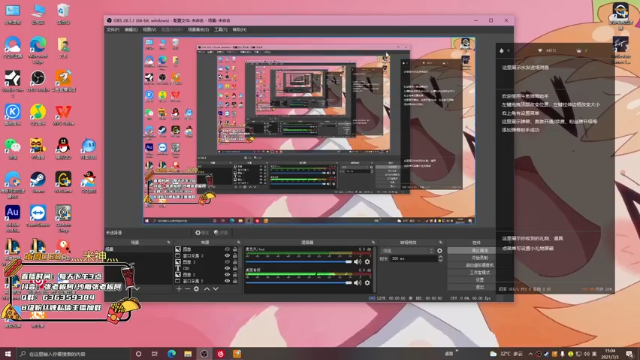Select the Recycle Bin desktop icon
Screen dimensions: 640x360
pyautogui.click(x=63, y=14)
